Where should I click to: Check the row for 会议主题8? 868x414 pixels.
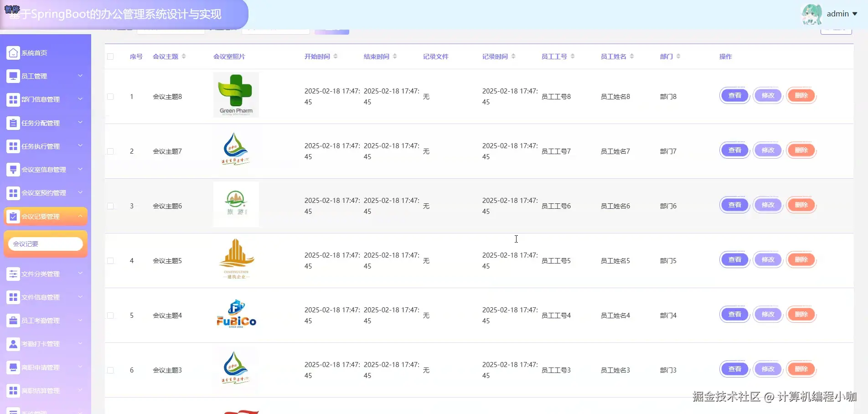[110, 97]
